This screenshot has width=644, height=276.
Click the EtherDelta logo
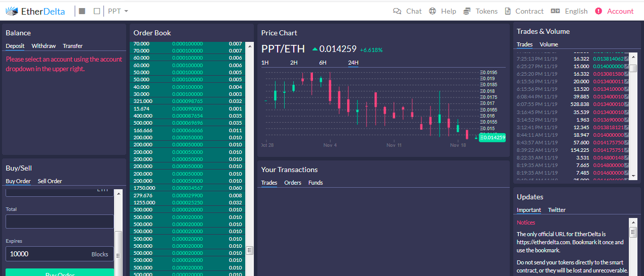click(x=35, y=11)
